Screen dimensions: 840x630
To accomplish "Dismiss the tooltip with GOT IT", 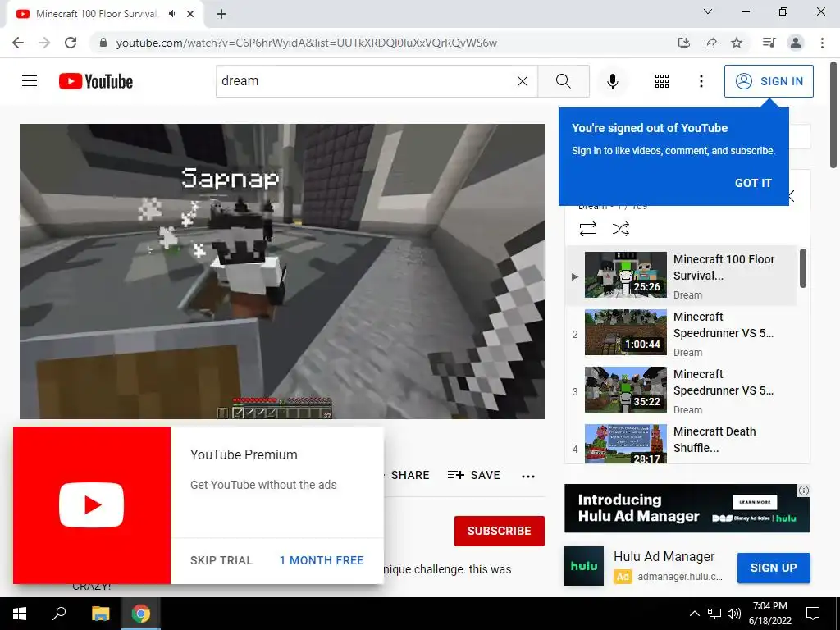I will [x=753, y=183].
